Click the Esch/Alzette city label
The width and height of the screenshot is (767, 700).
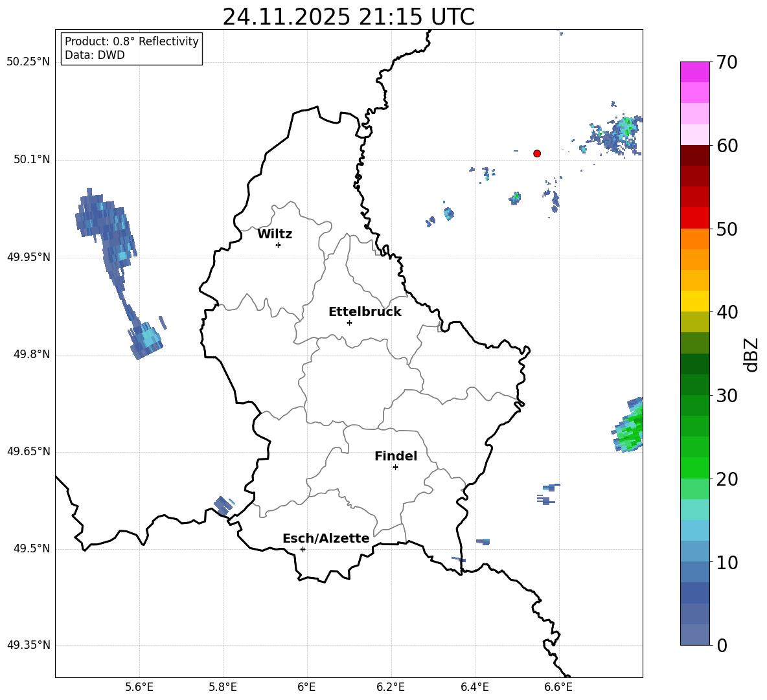(326, 538)
